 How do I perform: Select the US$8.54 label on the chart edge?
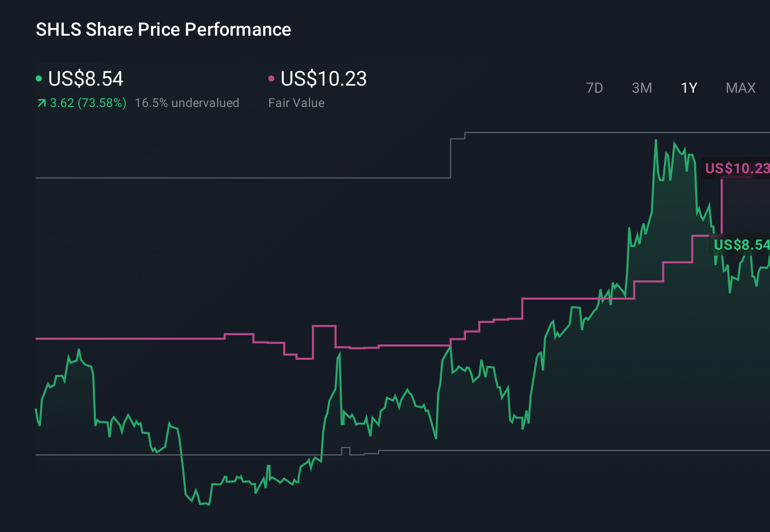click(x=742, y=246)
